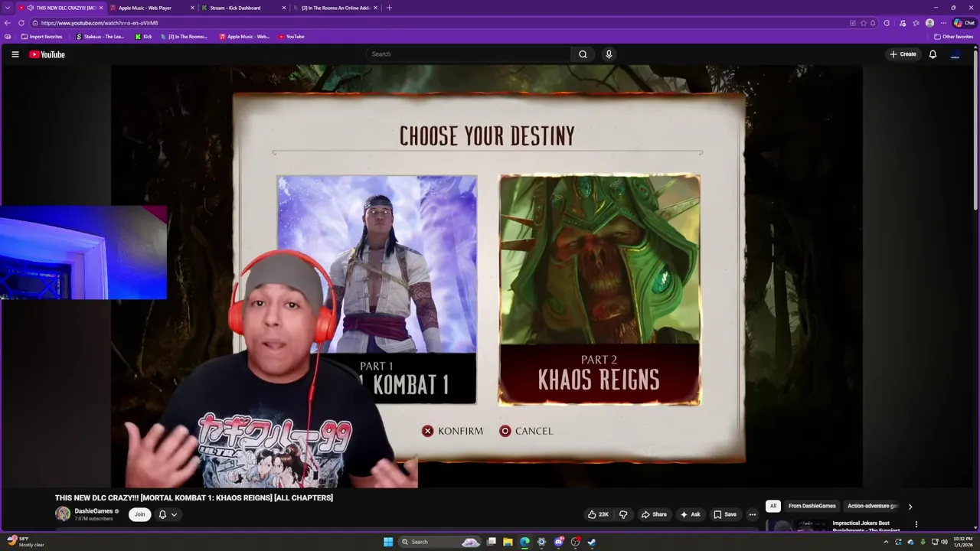Open Stake.us bookmark in favorites bar
This screenshot has width=980, height=551.
100,37
